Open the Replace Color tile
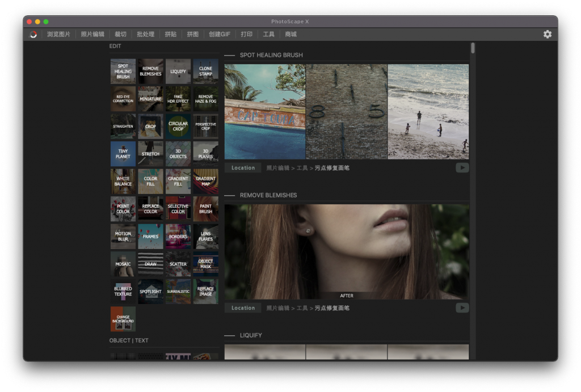Image resolution: width=581 pixels, height=392 pixels. (x=150, y=209)
